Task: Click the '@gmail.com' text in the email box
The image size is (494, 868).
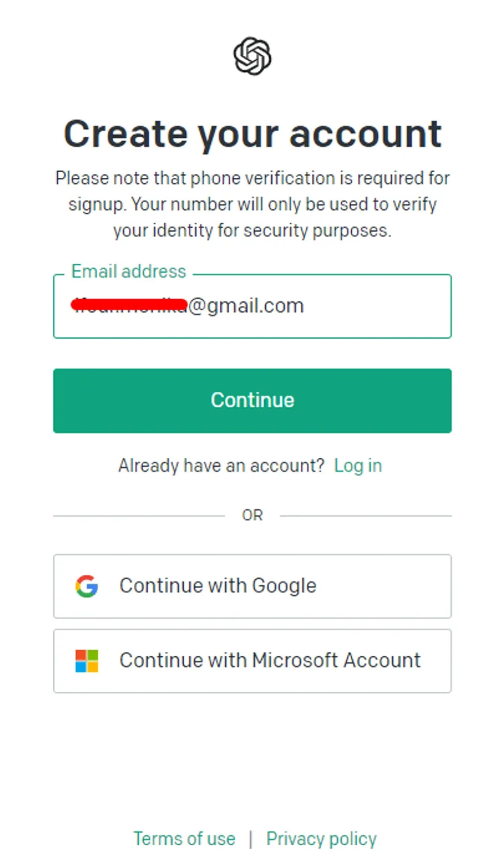Action: tap(246, 306)
